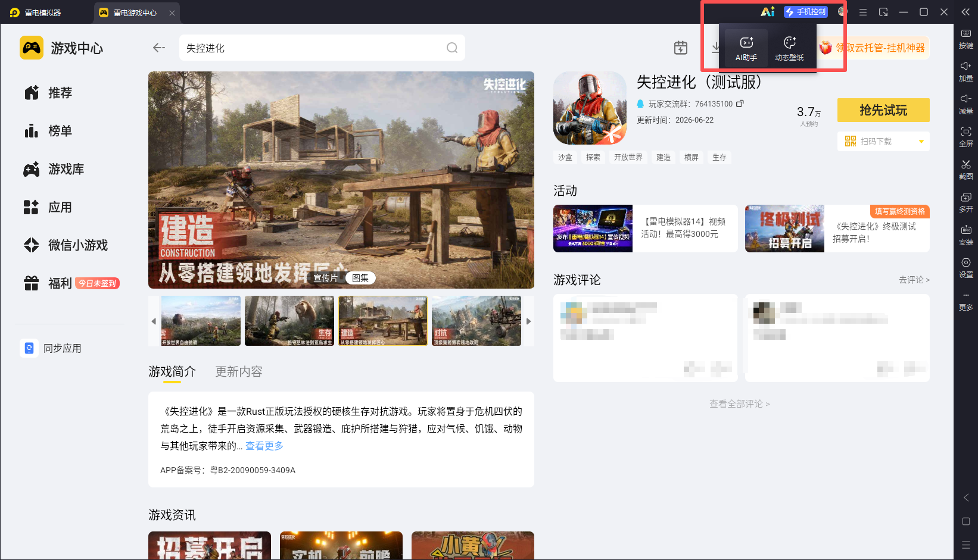Focus the search field containing 失控进化
The width and height of the screenshot is (978, 560).
point(322,48)
